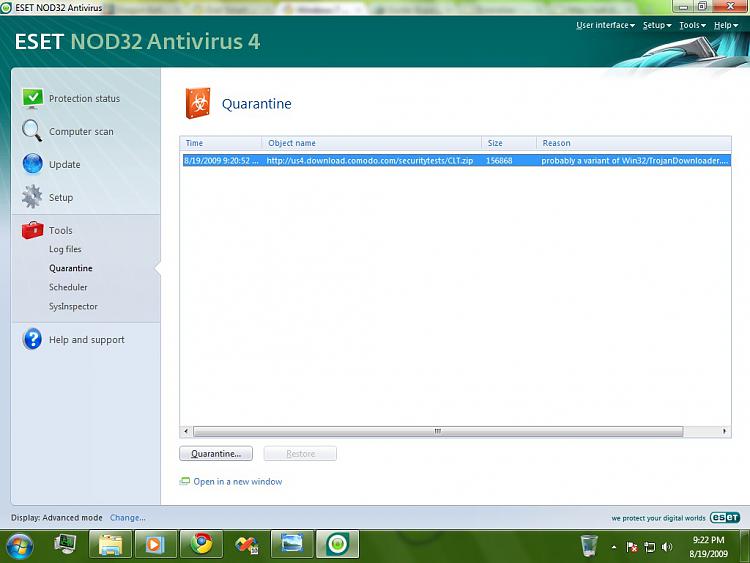This screenshot has height=563, width=750.
Task: Open the top Tools dropdown menu
Action: [692, 25]
